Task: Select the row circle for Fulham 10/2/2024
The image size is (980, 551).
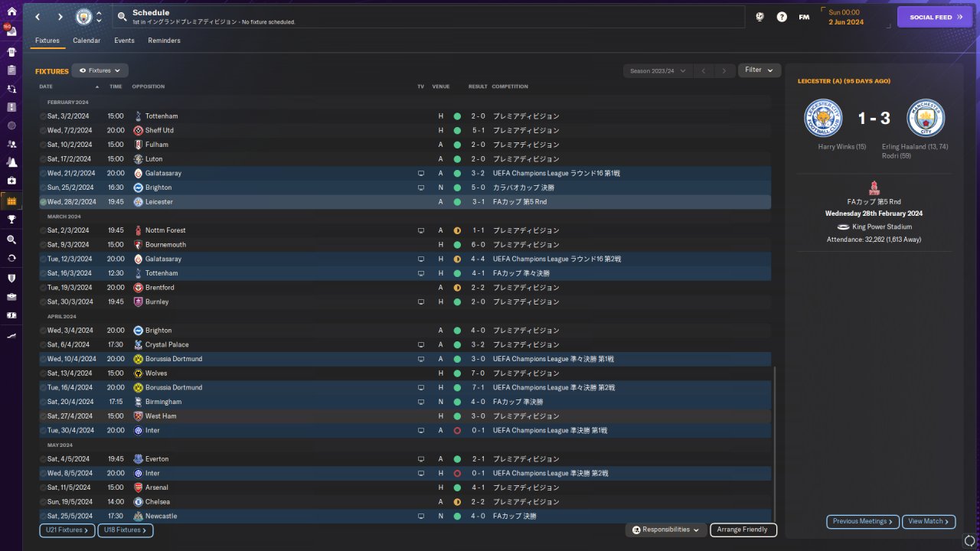Action: [x=43, y=145]
